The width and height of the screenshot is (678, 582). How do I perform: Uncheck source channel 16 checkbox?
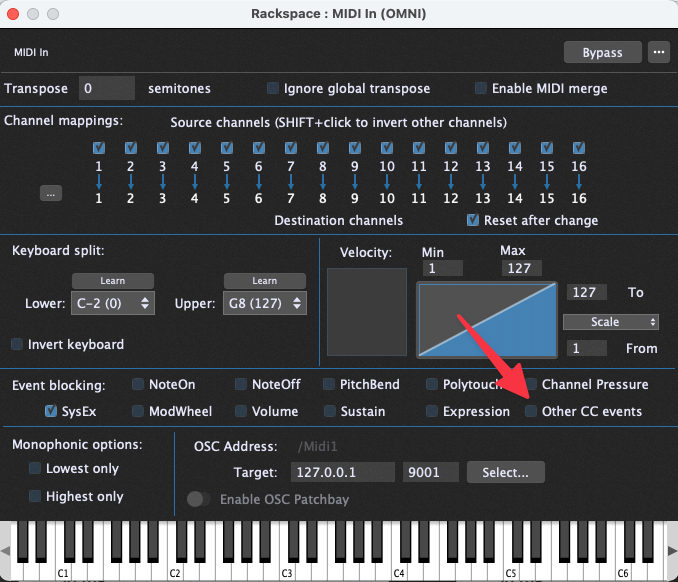pyautogui.click(x=578, y=148)
